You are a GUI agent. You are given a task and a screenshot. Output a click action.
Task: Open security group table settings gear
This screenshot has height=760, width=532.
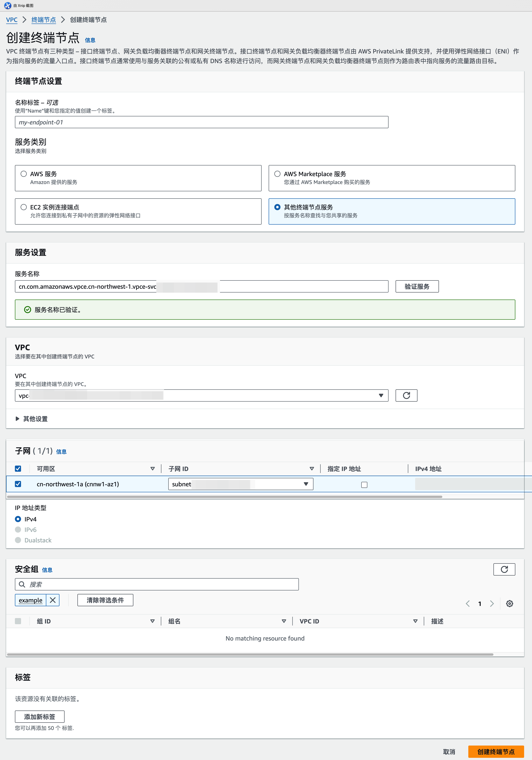tap(510, 603)
